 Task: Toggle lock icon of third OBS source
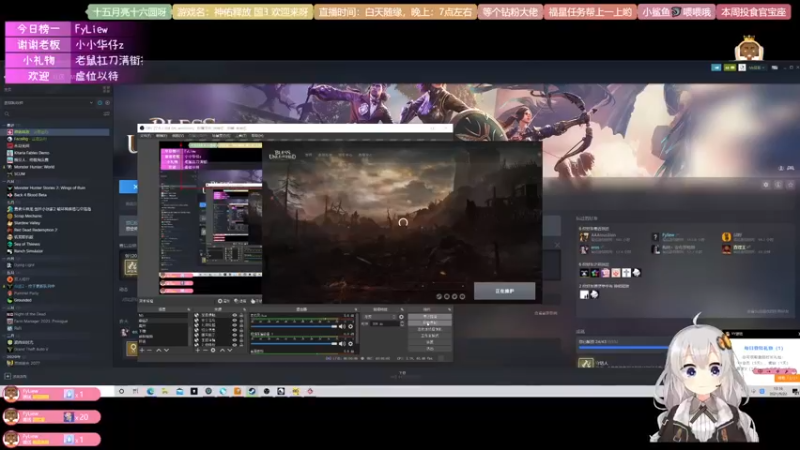(241, 325)
